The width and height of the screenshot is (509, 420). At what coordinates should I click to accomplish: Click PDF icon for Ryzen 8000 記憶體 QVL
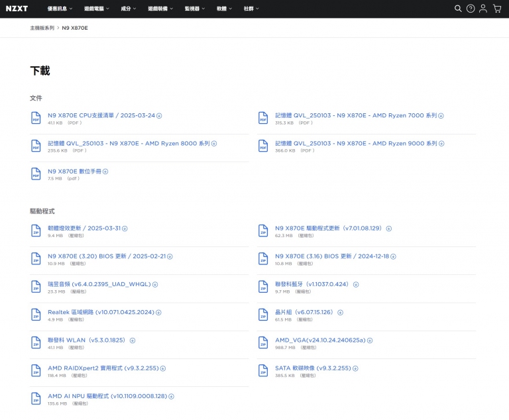pos(36,146)
